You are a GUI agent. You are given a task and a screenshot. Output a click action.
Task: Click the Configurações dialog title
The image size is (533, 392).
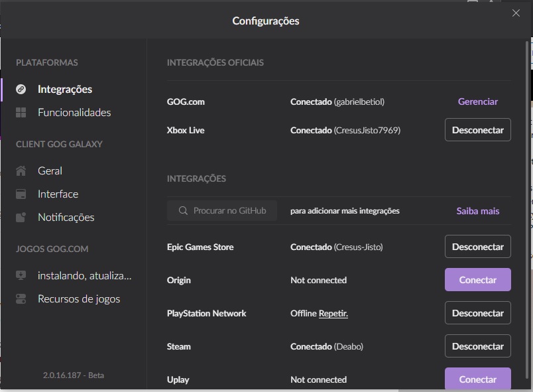(x=266, y=21)
